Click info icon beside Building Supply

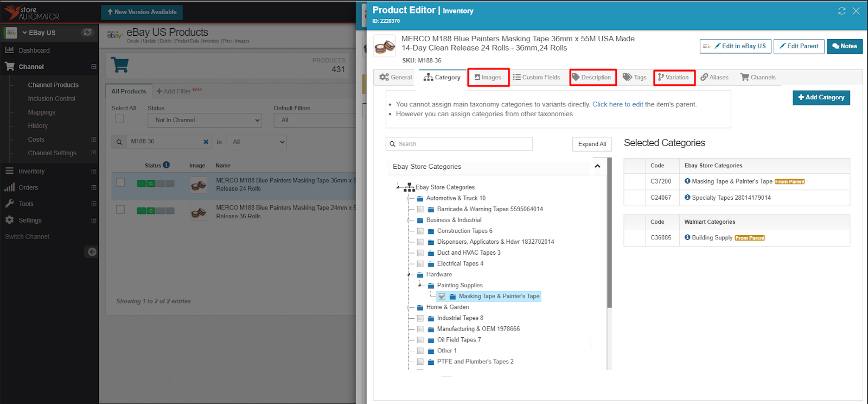pyautogui.click(x=687, y=237)
